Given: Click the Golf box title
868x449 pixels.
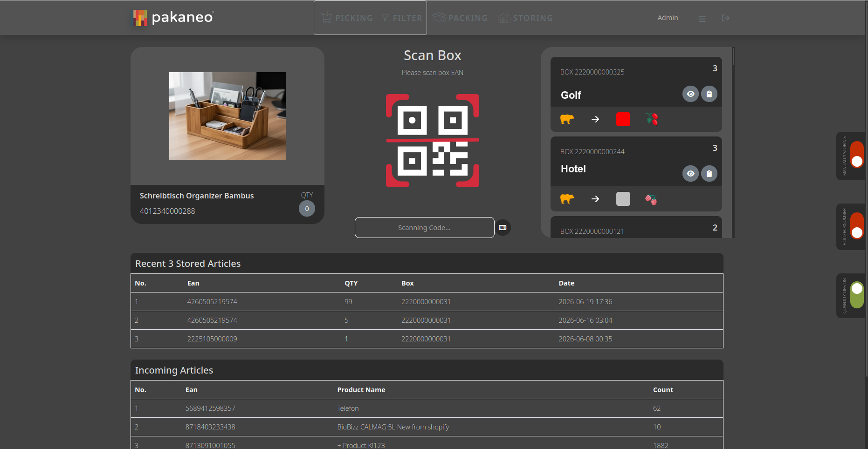Looking at the screenshot, I should coord(571,95).
